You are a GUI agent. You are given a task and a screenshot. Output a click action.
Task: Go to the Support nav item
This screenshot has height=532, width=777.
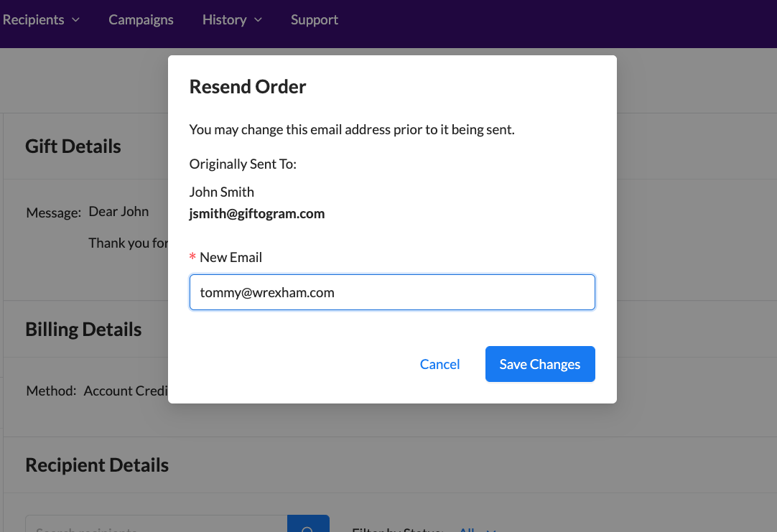coord(314,20)
